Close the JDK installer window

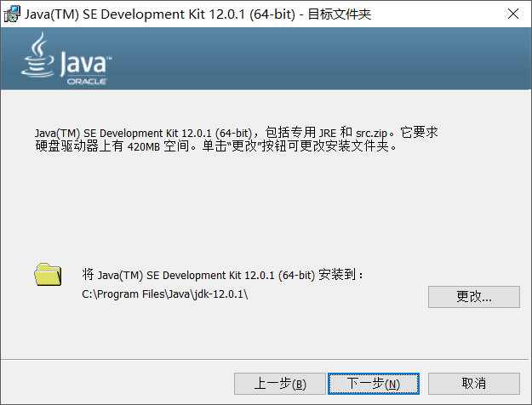[x=513, y=14]
